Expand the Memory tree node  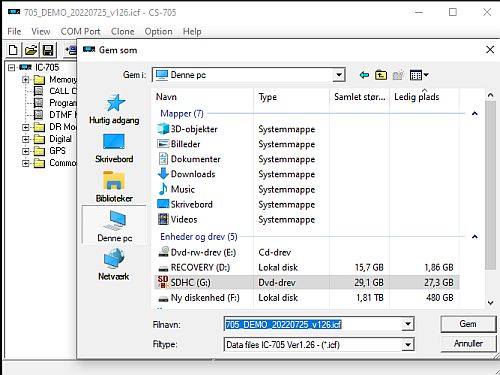point(26,80)
